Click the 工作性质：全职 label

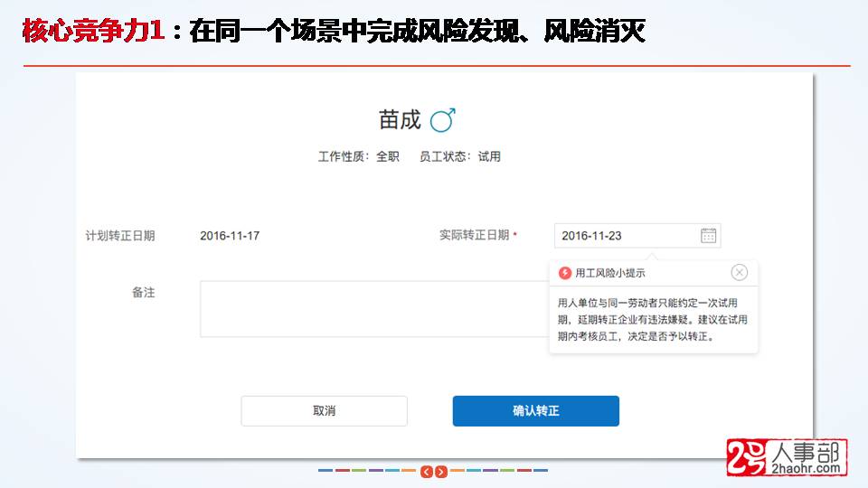pyautogui.click(x=358, y=156)
